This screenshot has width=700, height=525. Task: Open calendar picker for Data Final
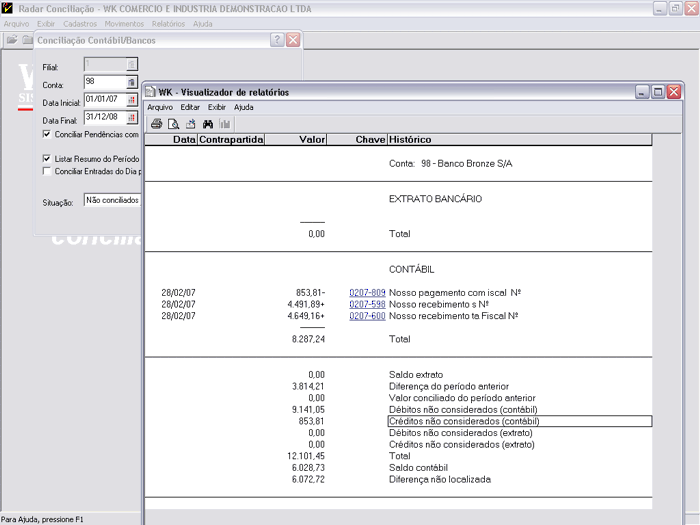coord(131,118)
